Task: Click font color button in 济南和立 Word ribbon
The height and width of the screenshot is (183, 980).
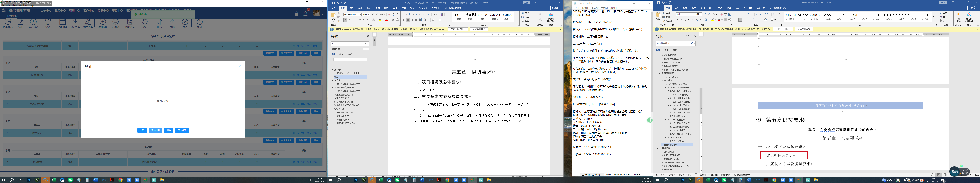Action: 719,20
